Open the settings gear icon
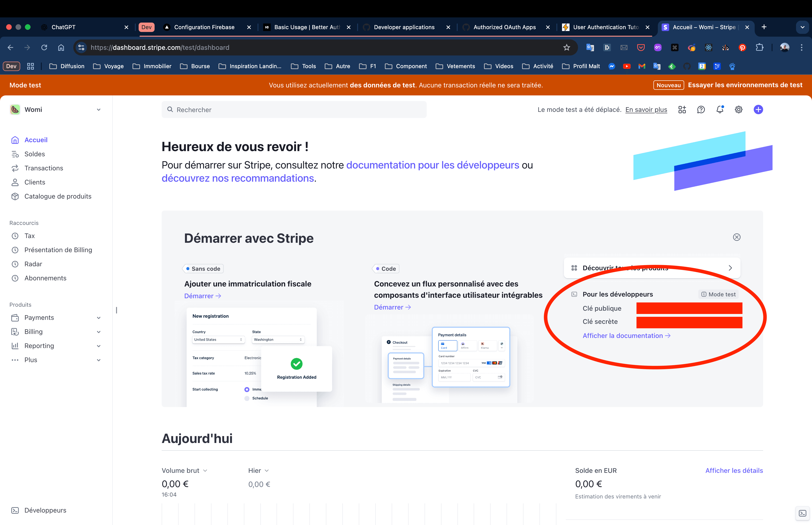Image resolution: width=812 pixels, height=525 pixels. [738, 110]
